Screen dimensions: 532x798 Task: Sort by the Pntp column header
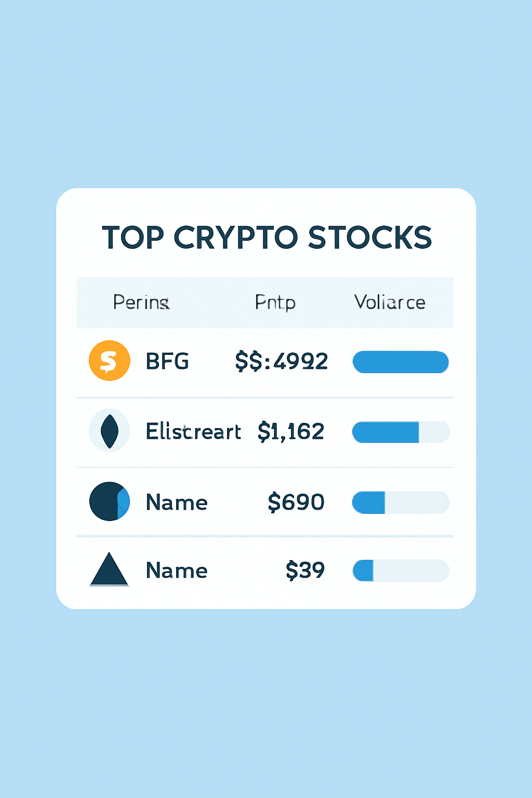(275, 302)
